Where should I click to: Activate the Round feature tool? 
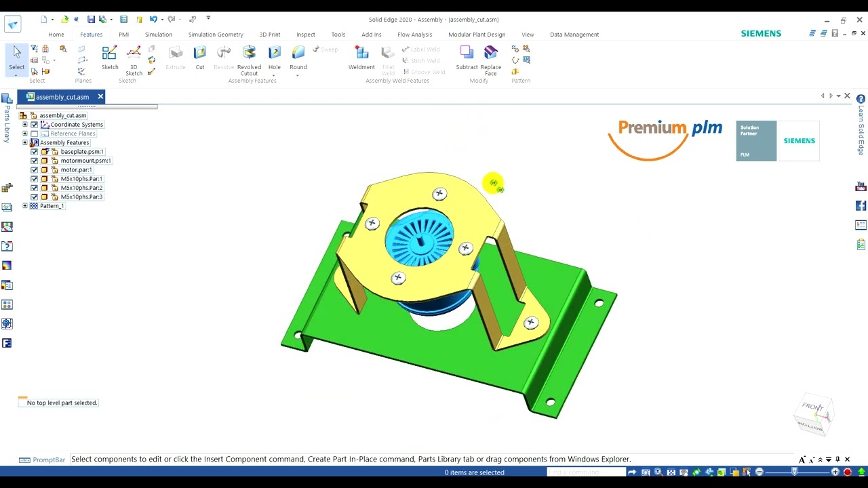(x=298, y=58)
